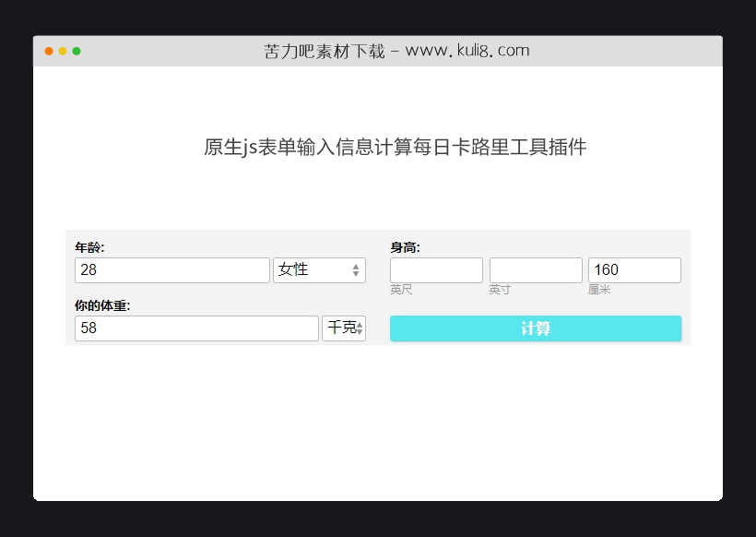Screen dimensions: 756x537
Task: Open the 千克 weight unit dropdown
Action: (339, 328)
